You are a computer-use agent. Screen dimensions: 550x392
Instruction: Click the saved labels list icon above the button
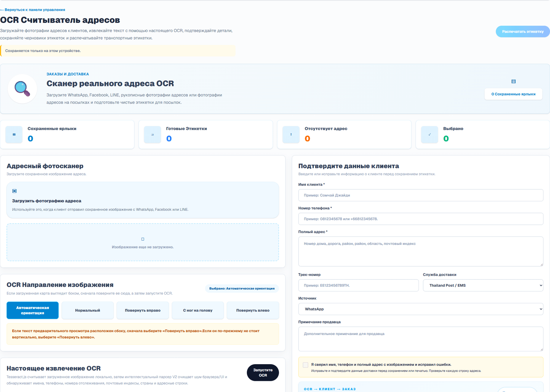513,82
